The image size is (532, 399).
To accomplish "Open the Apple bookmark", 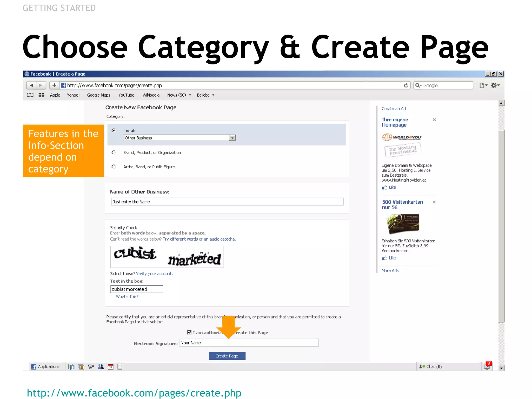I will pos(55,95).
